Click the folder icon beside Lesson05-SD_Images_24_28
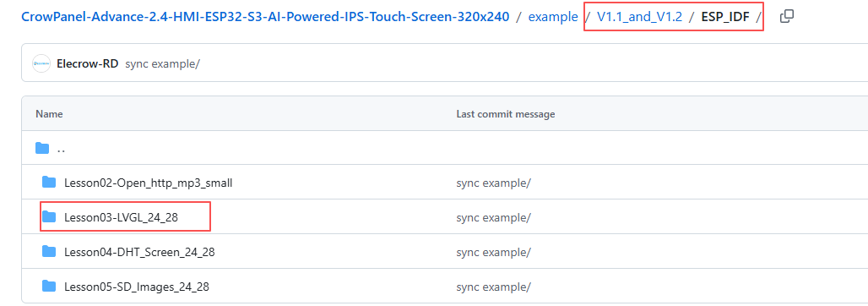868x306 pixels. coord(49,286)
